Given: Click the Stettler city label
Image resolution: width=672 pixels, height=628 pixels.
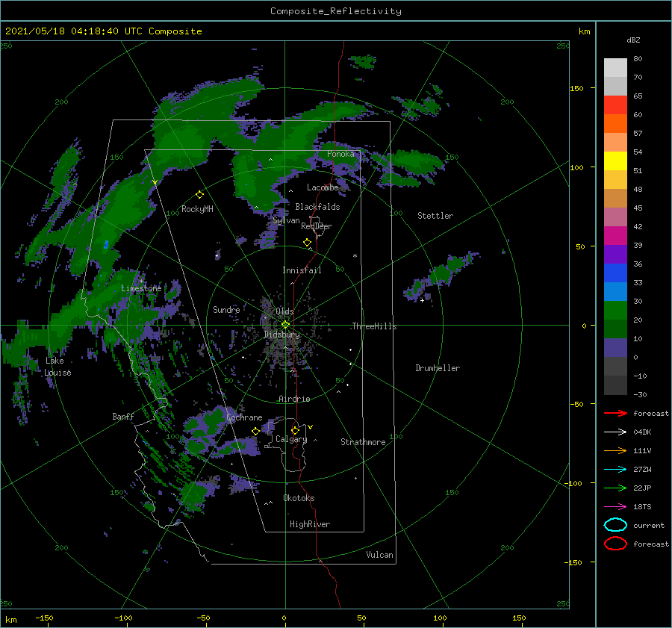Looking at the screenshot, I should 435,216.
